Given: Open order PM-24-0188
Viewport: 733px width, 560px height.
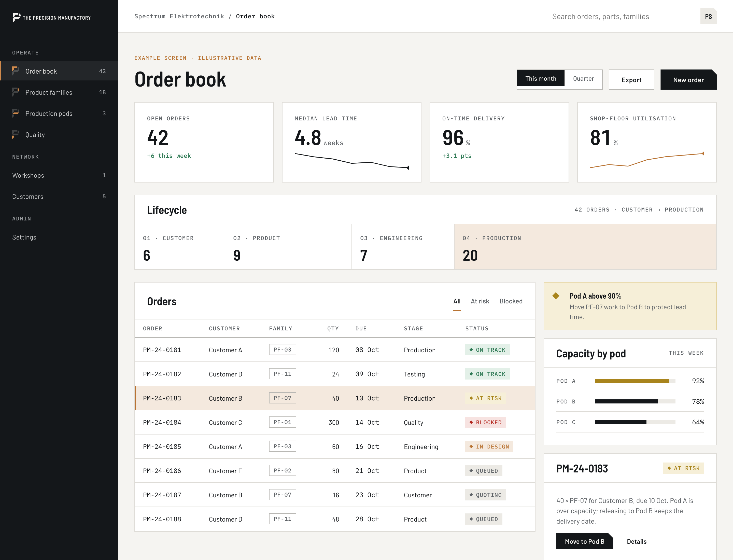Looking at the screenshot, I should 335,519.
